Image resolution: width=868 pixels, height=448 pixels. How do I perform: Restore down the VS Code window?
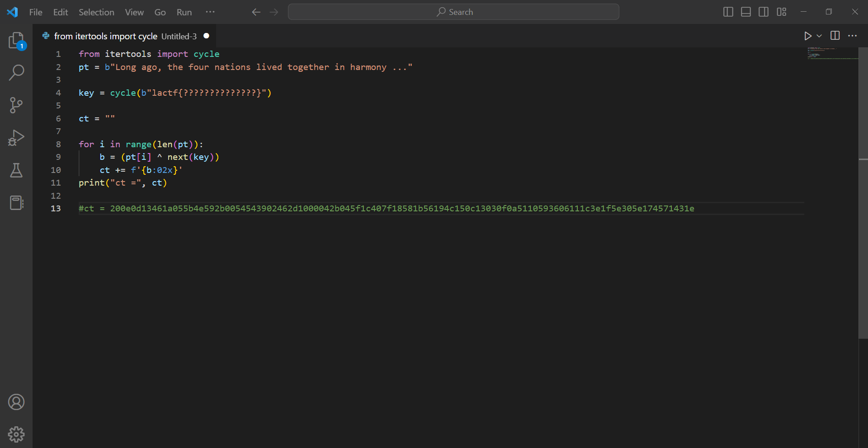pos(829,12)
